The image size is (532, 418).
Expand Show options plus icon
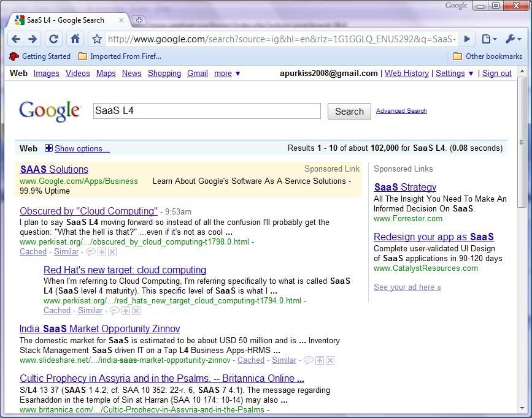pos(48,148)
